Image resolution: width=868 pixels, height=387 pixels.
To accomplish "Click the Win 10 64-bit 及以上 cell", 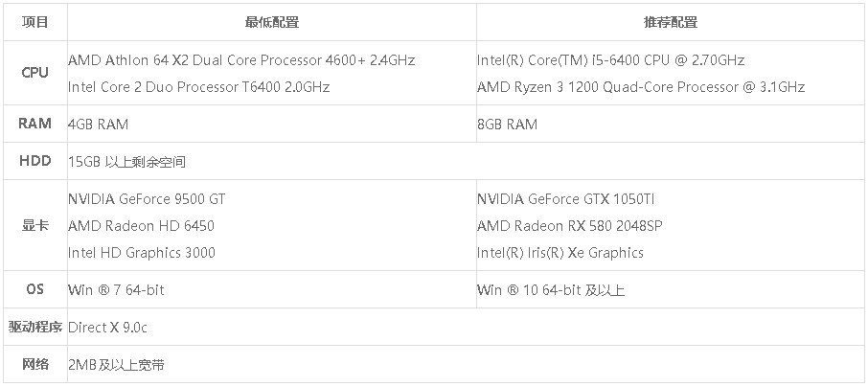I will 551,290.
